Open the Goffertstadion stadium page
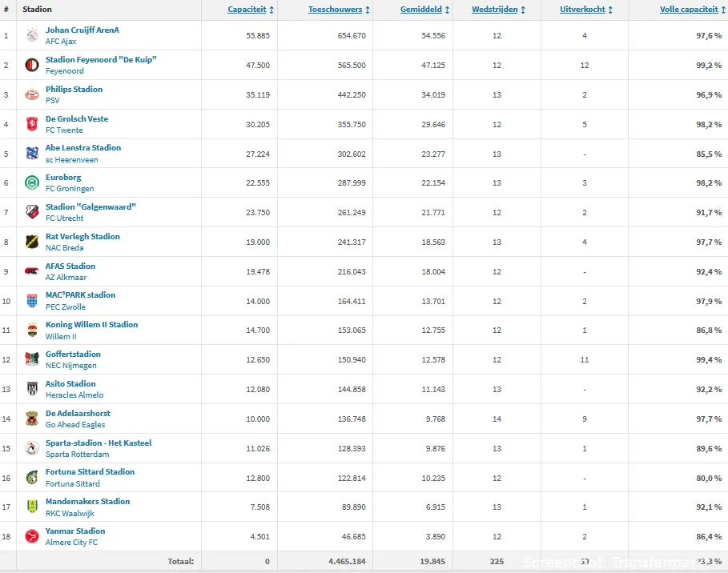Screen dimensions: 728x573 click(x=73, y=354)
